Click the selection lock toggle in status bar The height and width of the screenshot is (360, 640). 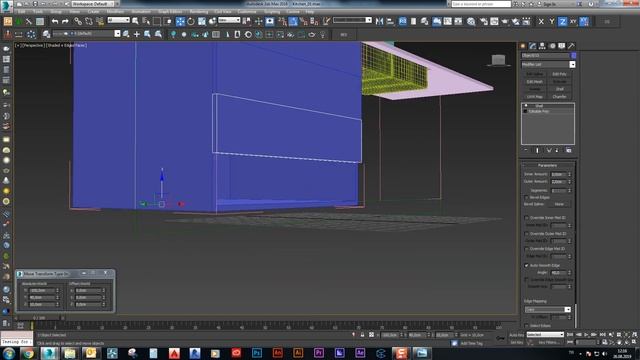362,335
